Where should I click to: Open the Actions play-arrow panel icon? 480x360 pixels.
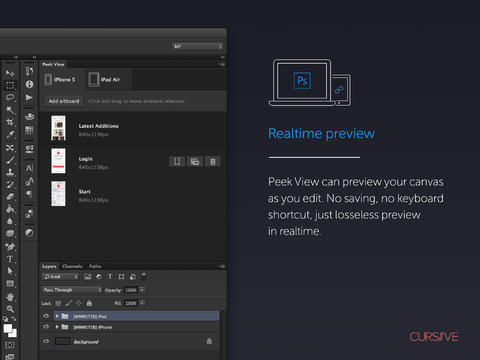pos(29,97)
